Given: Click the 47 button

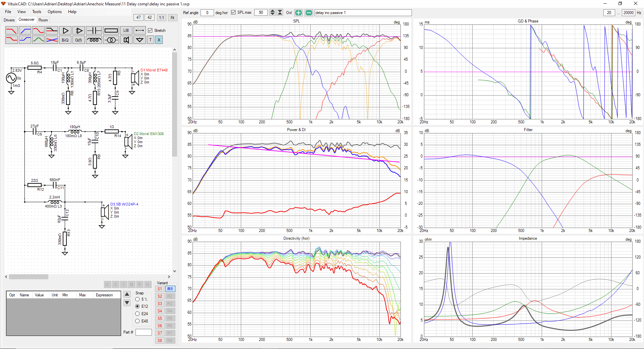Looking at the screenshot, I should point(139,17).
